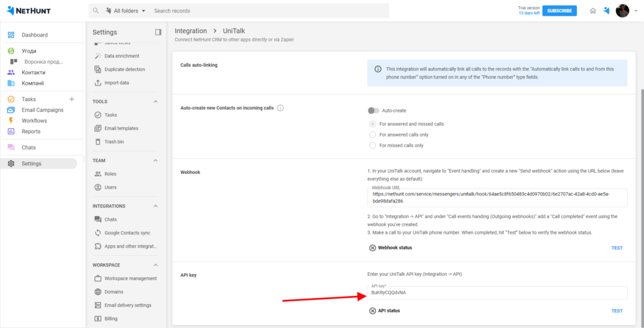Open Trash bin settings item
The width and height of the screenshot is (644, 328).
click(x=114, y=142)
